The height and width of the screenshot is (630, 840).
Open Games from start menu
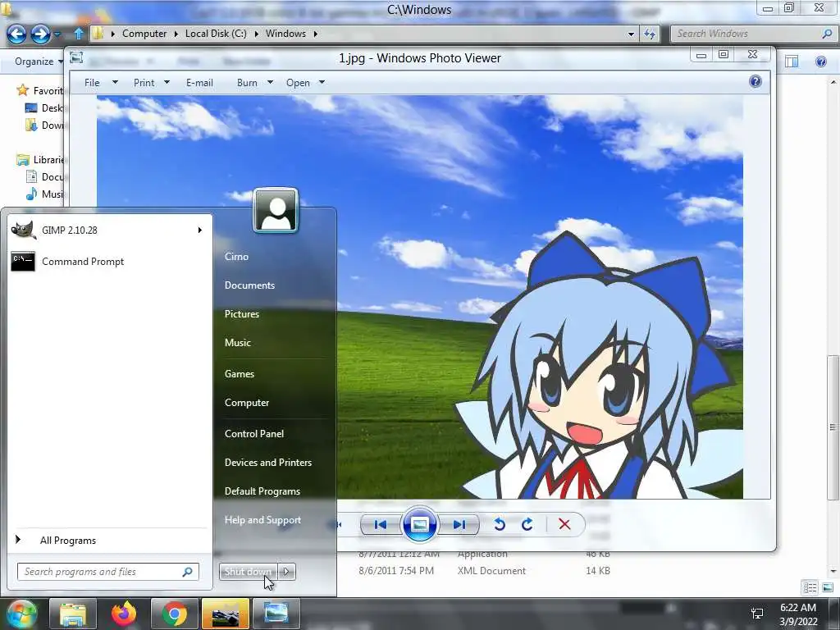coord(239,374)
